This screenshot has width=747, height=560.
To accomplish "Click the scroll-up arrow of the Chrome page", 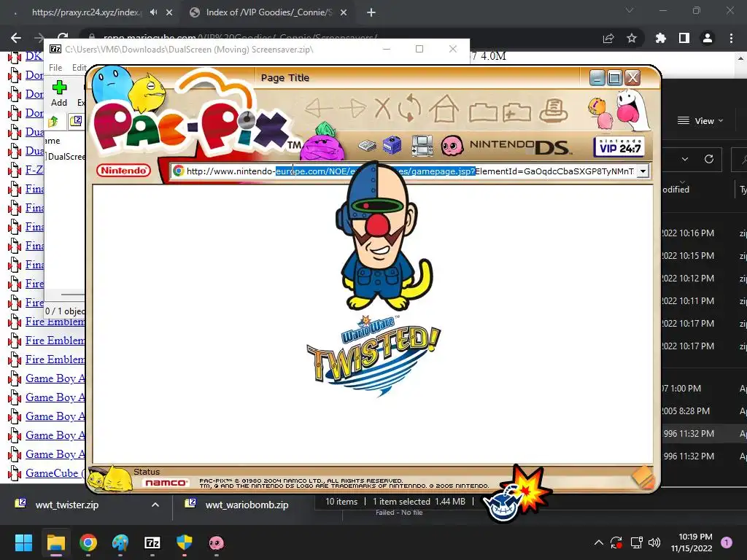I will pyautogui.click(x=741, y=58).
